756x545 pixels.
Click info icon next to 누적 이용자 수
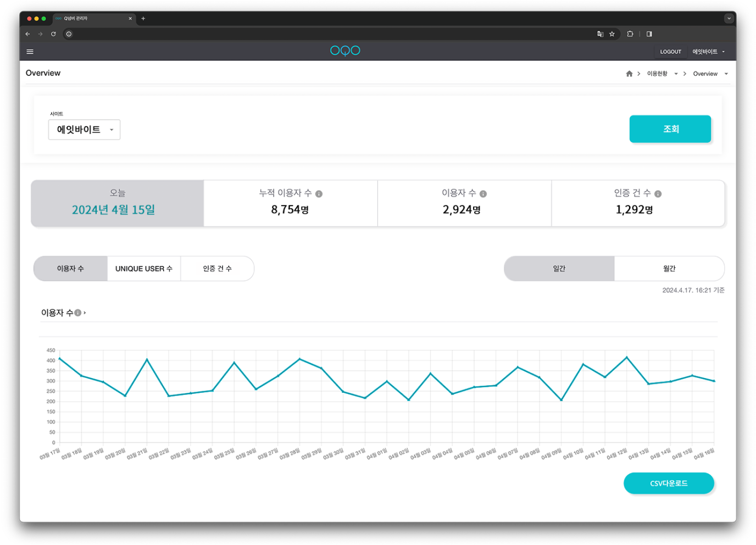coord(319,194)
